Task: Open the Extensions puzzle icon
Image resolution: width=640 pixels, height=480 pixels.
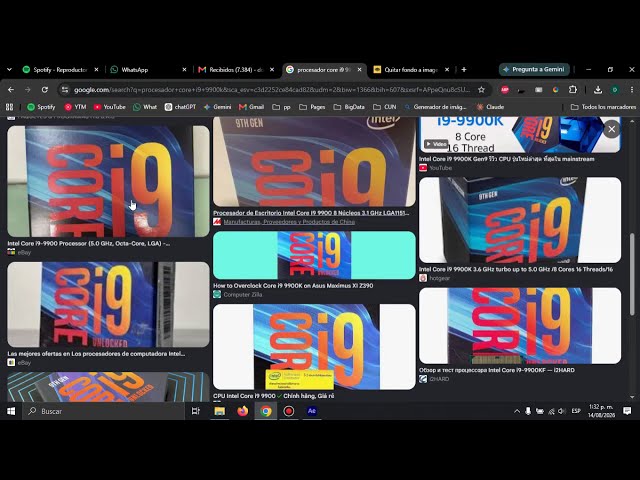Action: point(573,90)
